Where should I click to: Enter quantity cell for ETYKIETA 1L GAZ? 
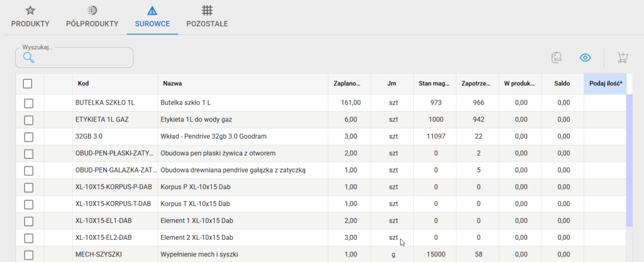[604, 120]
